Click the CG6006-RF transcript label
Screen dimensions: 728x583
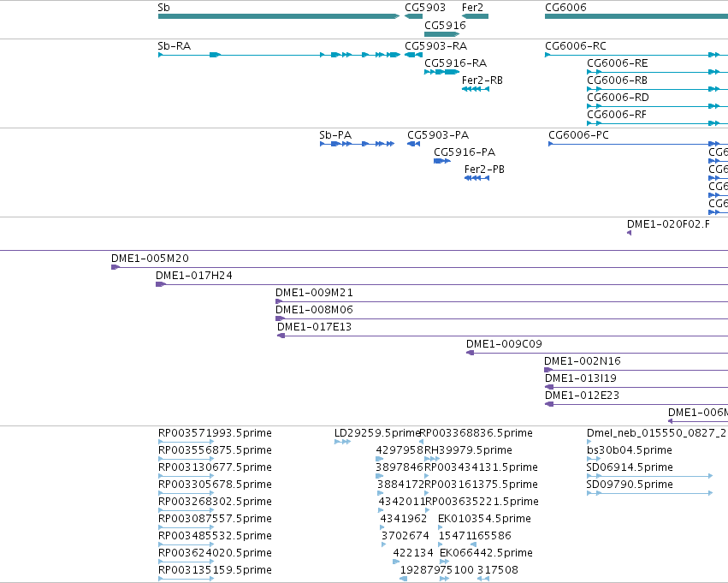click(617, 115)
